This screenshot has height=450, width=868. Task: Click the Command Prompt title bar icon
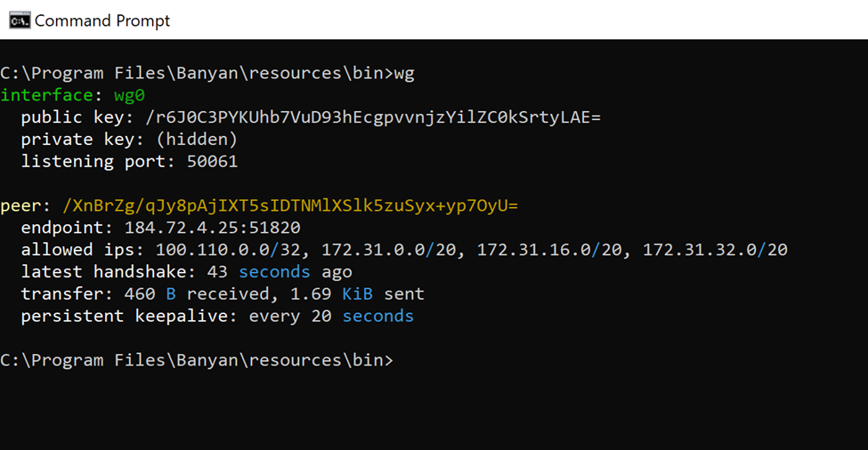(x=19, y=20)
